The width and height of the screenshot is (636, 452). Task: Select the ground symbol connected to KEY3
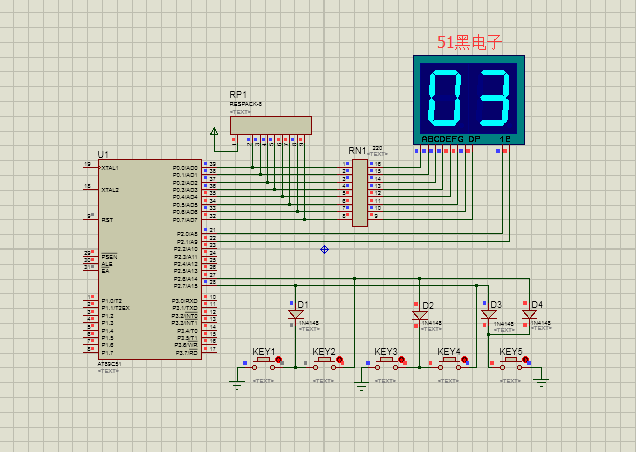(x=361, y=385)
